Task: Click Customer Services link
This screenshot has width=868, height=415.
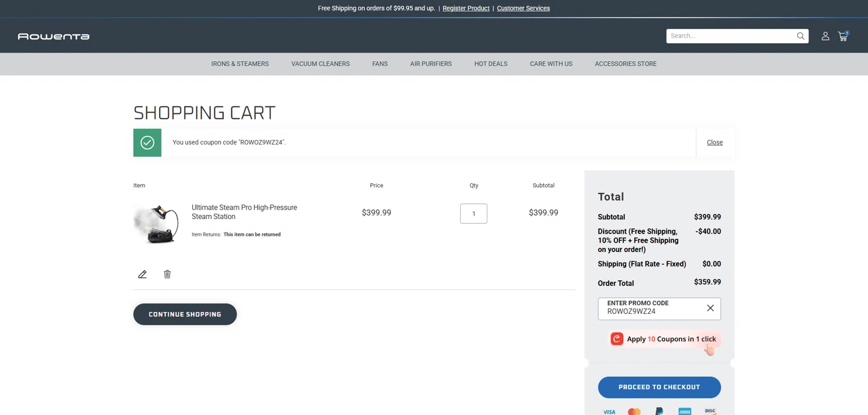Action: tap(523, 8)
